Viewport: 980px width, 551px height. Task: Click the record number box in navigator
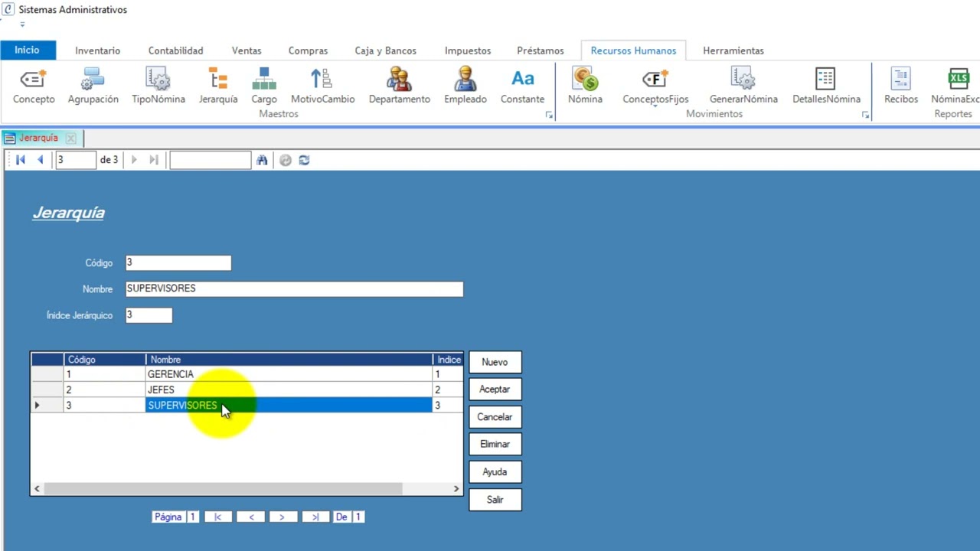point(76,160)
